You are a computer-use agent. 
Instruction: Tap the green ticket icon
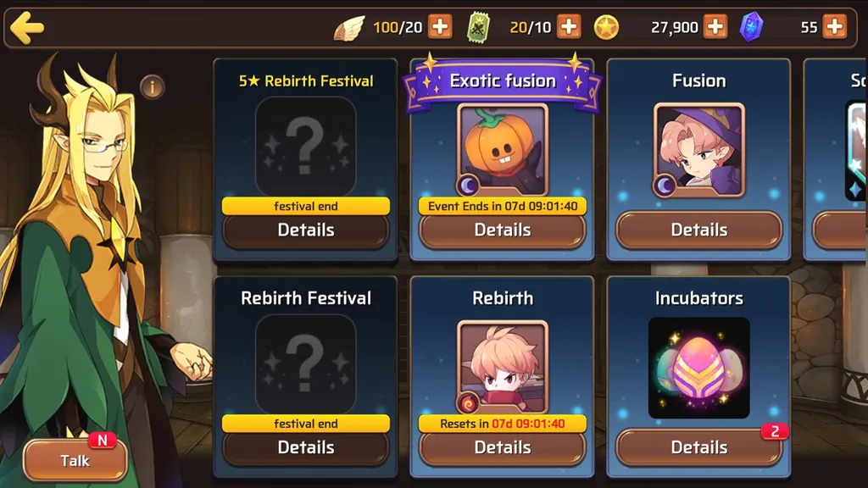[478, 28]
